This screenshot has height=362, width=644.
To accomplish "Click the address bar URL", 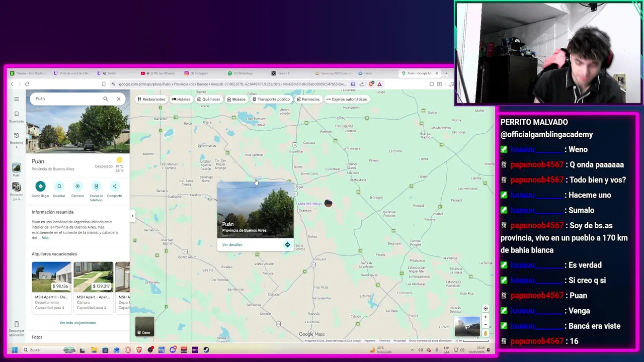I will tap(232, 84).
